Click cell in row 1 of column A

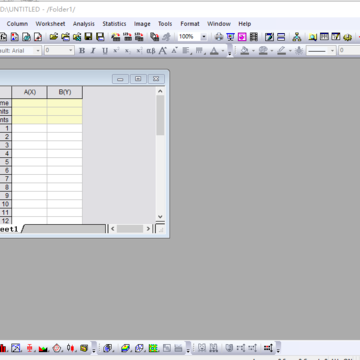[30, 128]
